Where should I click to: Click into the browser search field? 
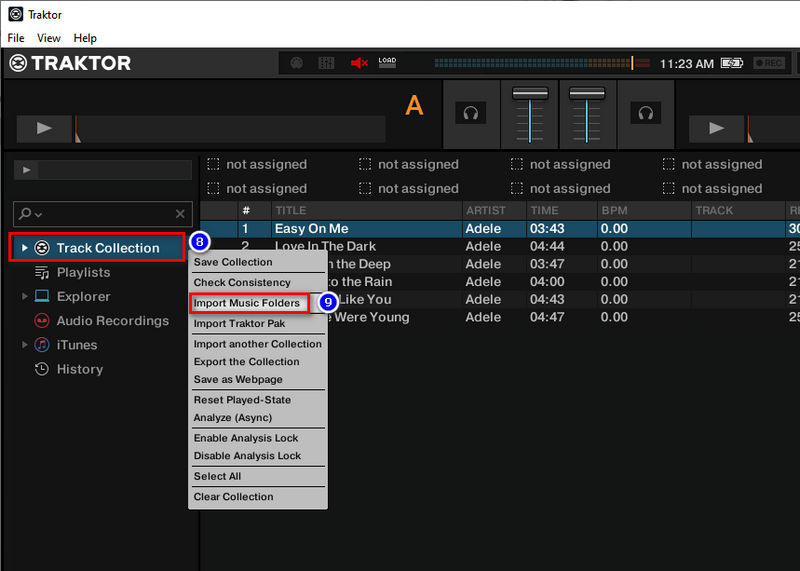point(103,214)
